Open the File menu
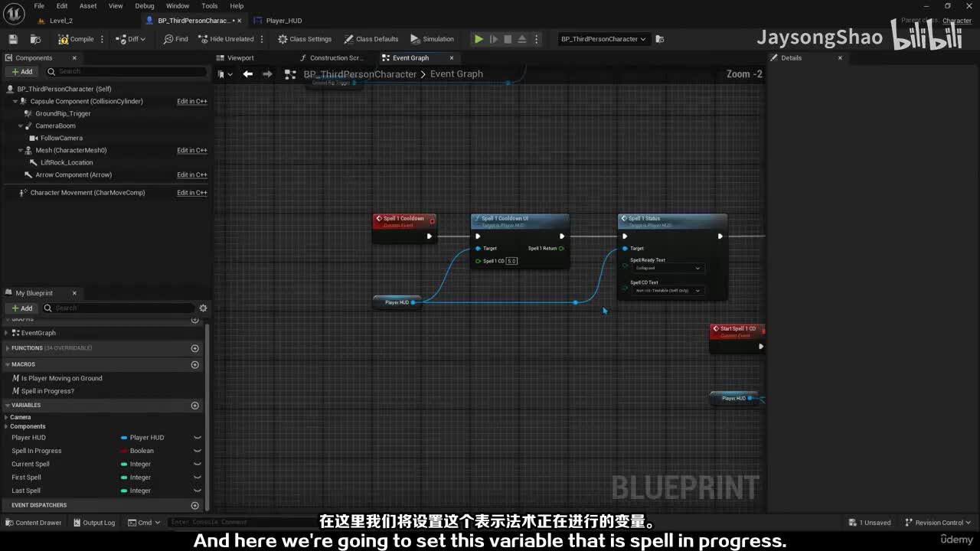980x551 pixels. (39, 6)
